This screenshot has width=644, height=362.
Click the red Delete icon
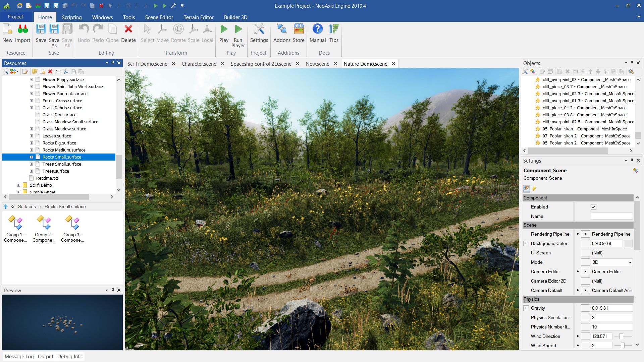[128, 29]
